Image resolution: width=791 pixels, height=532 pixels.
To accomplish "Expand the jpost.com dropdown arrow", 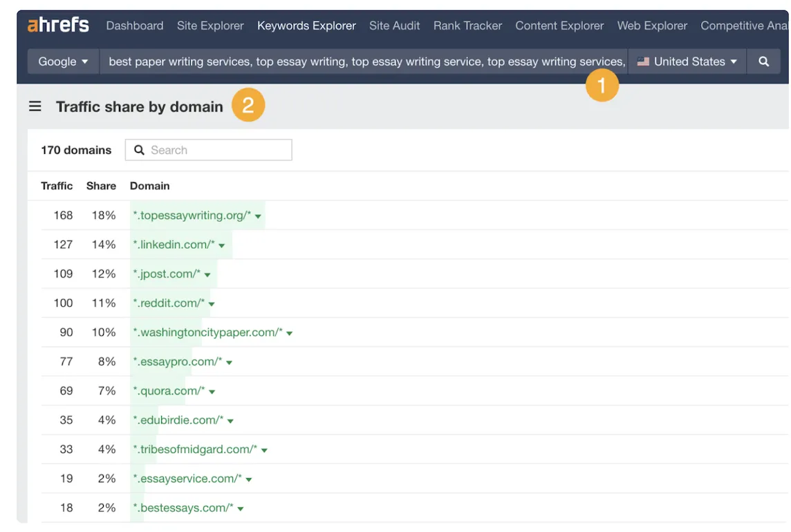I will click(207, 275).
